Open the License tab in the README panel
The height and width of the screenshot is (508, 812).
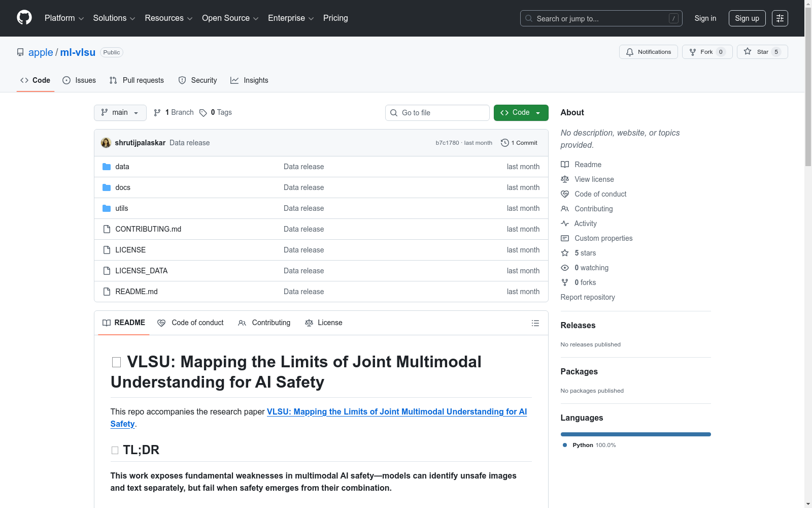click(x=324, y=323)
